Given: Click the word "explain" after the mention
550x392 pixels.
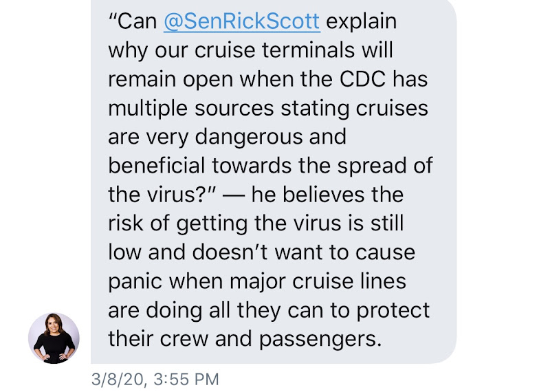Looking at the screenshot, I should pos(362,23).
